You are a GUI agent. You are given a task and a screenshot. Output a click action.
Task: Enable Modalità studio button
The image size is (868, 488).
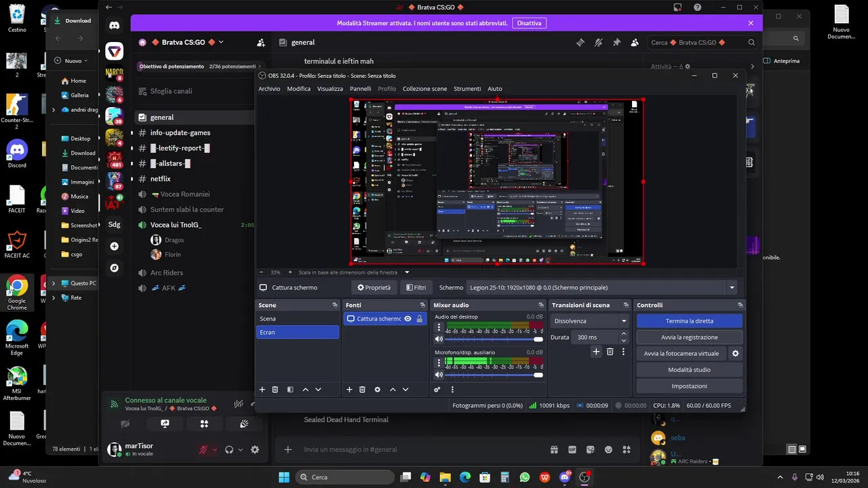coord(689,370)
